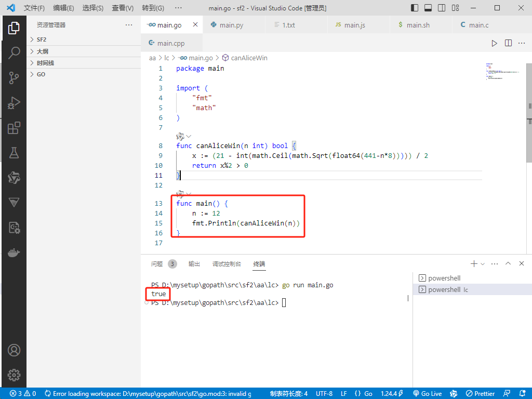Close the main.go tab

(195, 24)
